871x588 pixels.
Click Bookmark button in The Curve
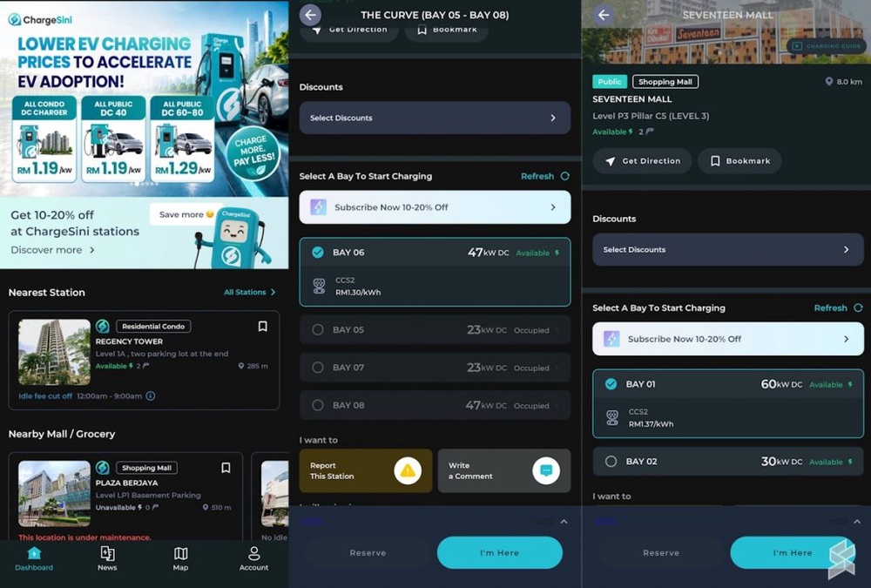point(447,30)
